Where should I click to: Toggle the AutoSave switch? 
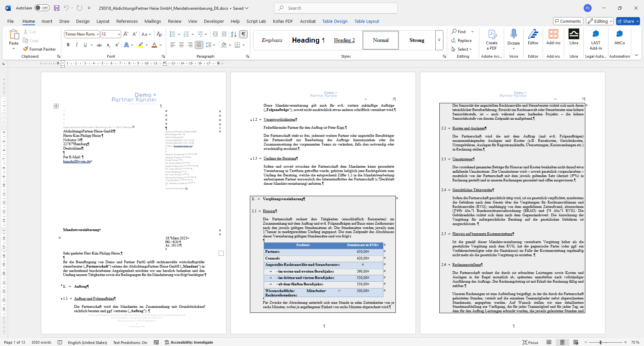click(x=42, y=8)
